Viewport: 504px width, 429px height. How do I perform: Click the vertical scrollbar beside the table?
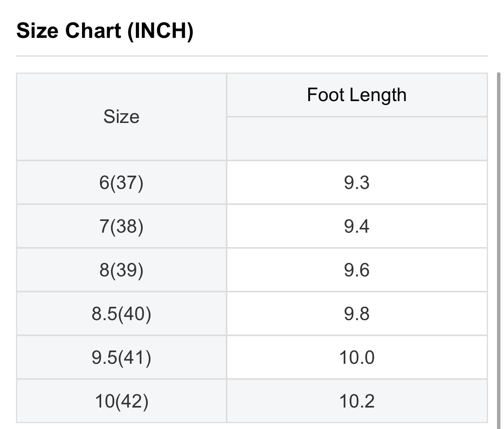(x=498, y=250)
